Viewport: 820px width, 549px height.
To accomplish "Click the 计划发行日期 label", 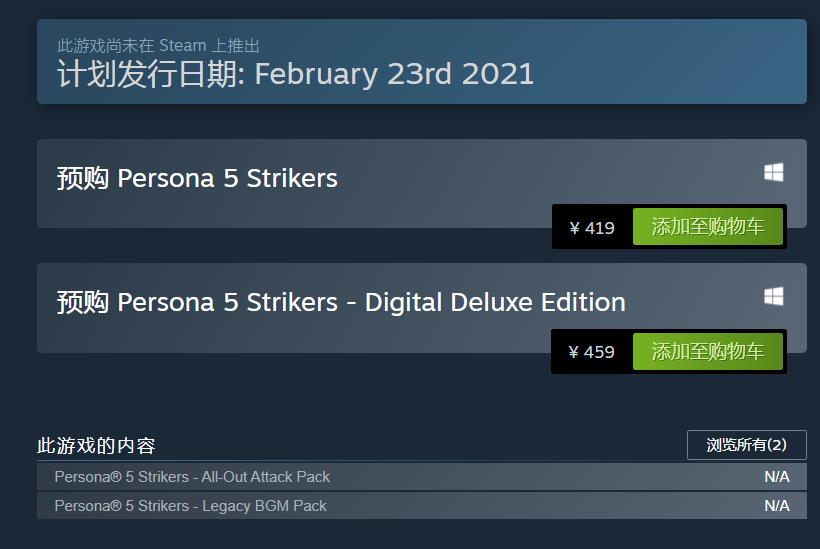I will click(148, 74).
